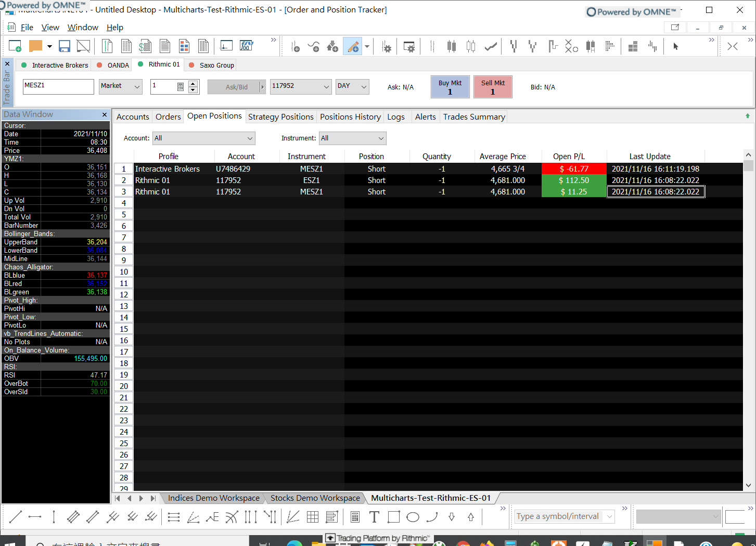Select the arrow pointer tool
This screenshot has width=756, height=546.
coord(676,47)
